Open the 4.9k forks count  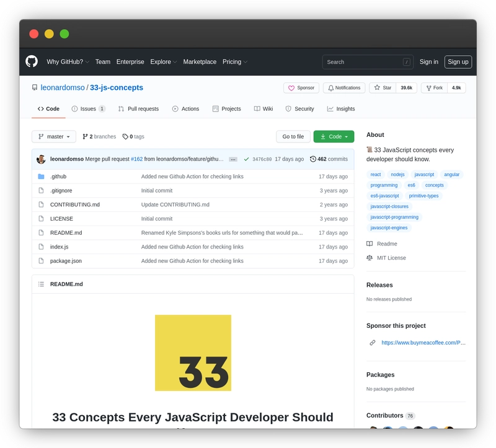tap(456, 88)
